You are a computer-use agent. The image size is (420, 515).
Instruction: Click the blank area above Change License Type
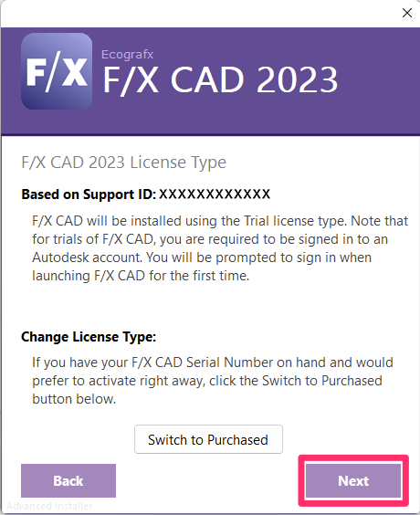click(x=210, y=307)
